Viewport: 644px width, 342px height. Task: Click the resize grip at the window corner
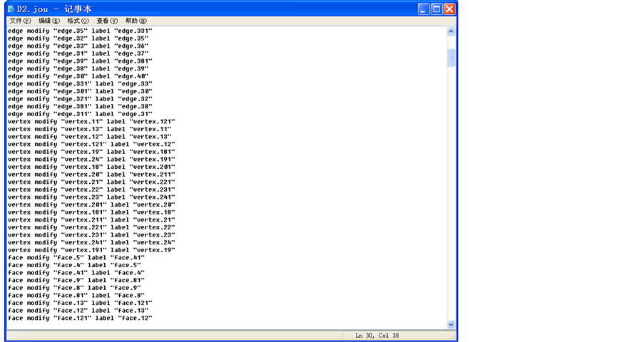(x=451, y=336)
